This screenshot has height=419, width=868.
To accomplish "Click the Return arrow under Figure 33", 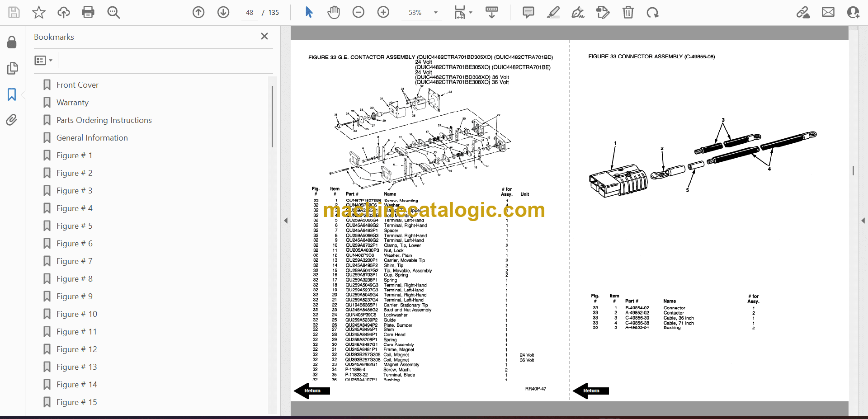I will click(x=591, y=391).
